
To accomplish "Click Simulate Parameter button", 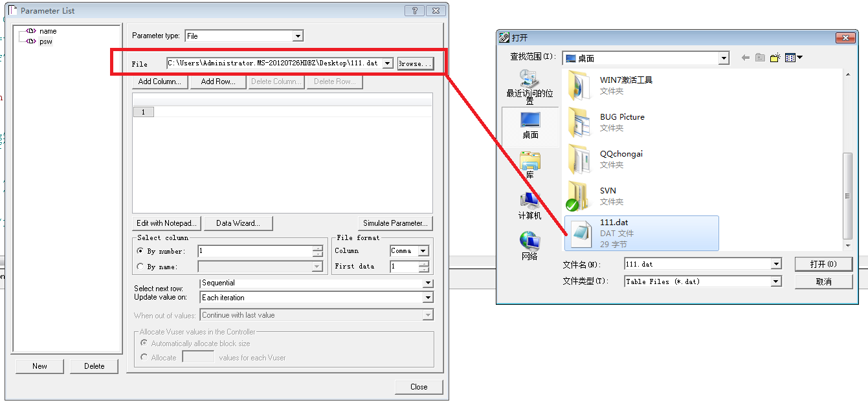I will (x=395, y=223).
